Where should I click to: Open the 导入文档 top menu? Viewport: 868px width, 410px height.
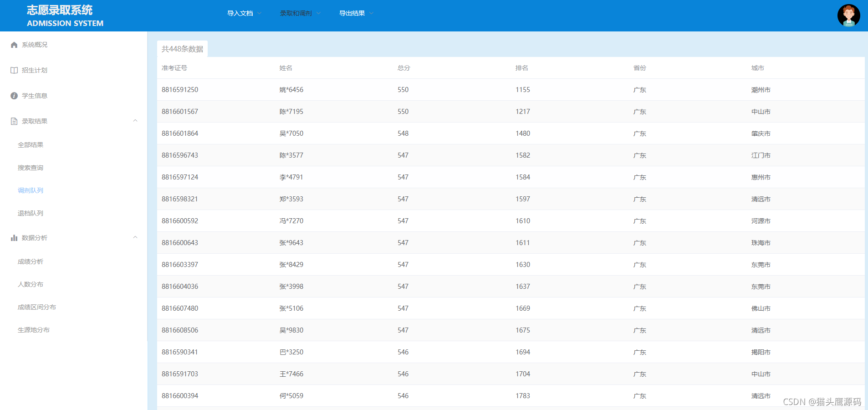pos(240,13)
